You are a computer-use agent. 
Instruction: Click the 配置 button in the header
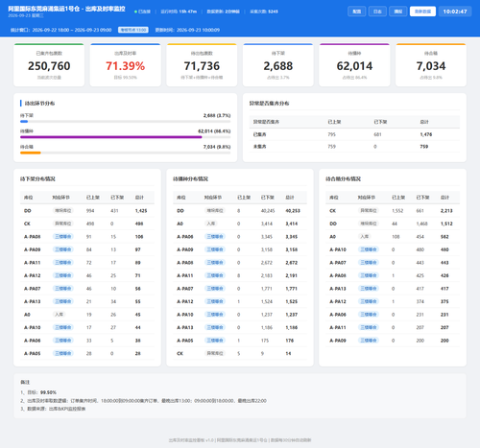(356, 12)
